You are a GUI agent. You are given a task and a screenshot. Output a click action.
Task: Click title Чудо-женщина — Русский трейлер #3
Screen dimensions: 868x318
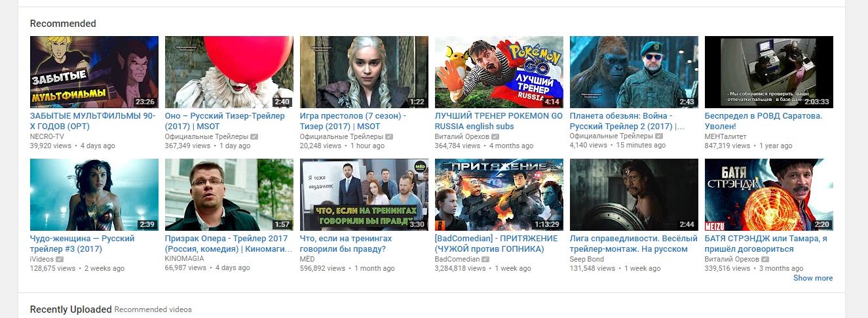pyautogui.click(x=83, y=244)
